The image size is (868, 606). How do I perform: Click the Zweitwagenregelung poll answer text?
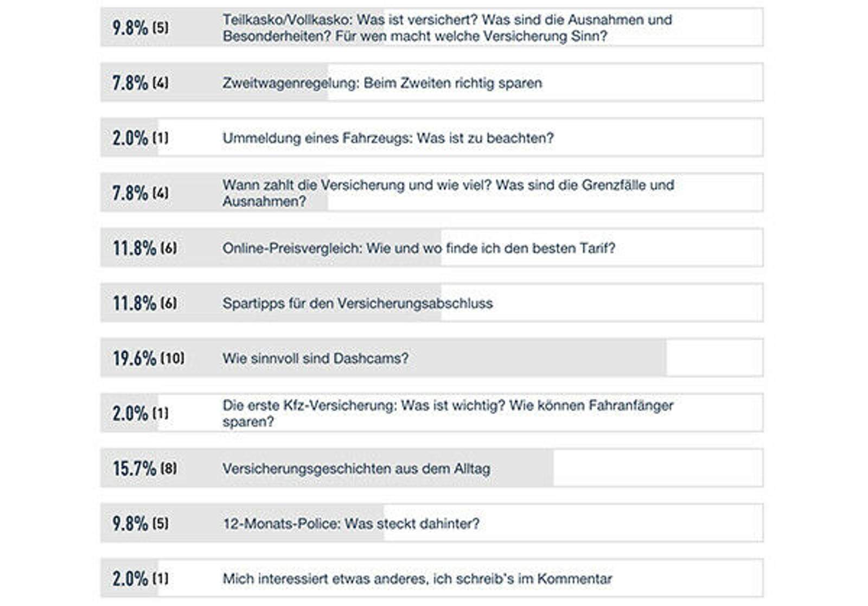point(382,83)
